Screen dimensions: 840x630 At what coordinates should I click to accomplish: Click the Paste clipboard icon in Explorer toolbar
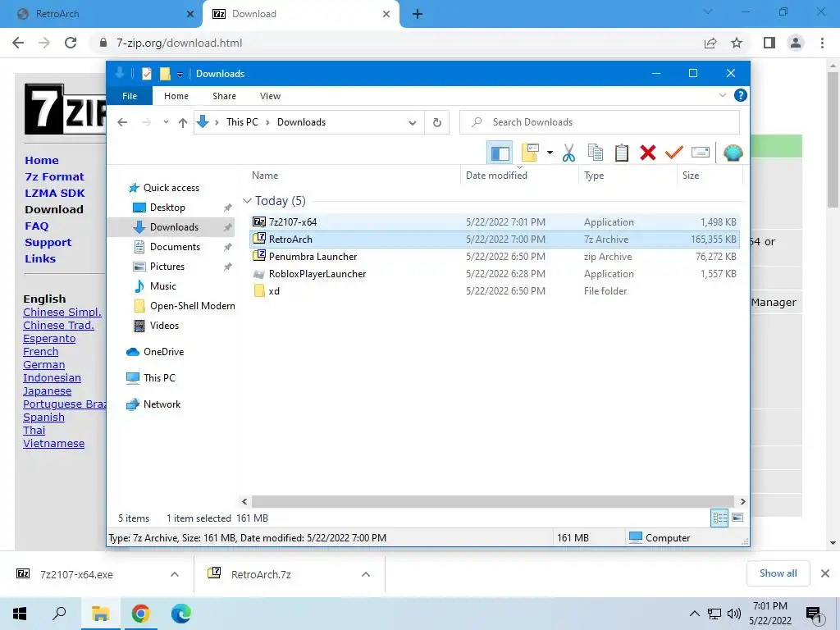622,153
